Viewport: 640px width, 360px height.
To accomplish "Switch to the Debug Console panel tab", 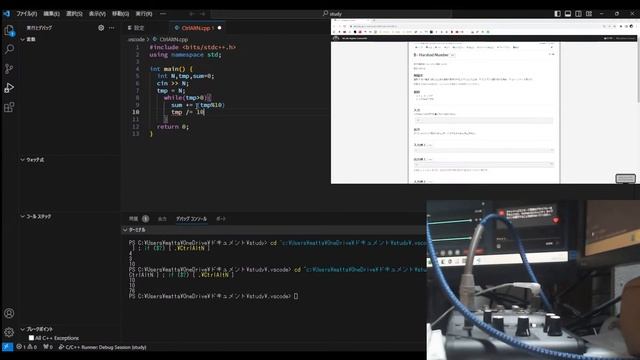I will click(191, 219).
